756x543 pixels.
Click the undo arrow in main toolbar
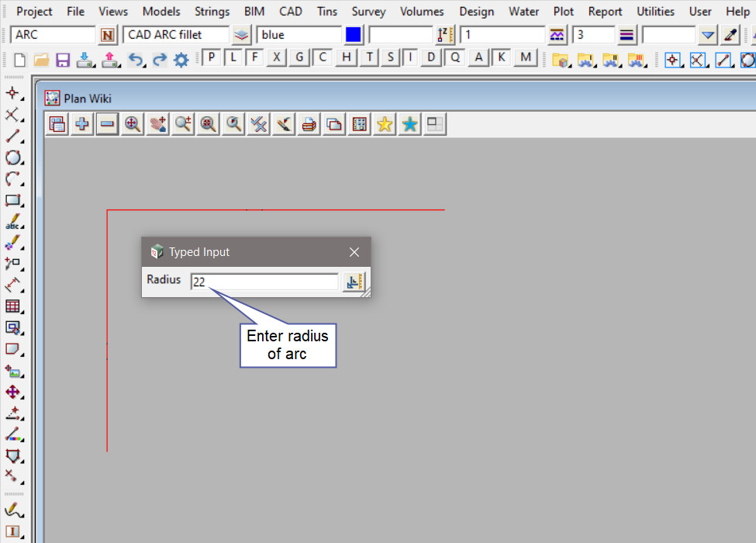point(136,60)
